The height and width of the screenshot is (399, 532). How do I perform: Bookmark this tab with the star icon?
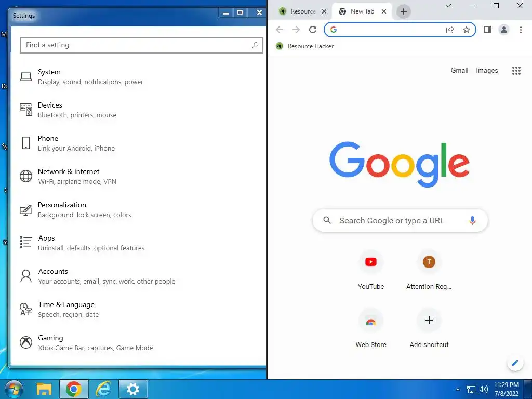coord(467,30)
